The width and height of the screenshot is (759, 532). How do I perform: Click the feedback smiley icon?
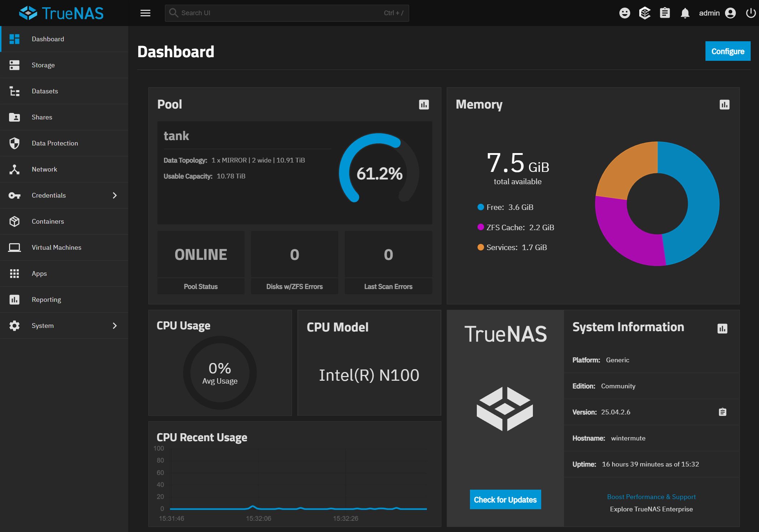pyautogui.click(x=624, y=13)
